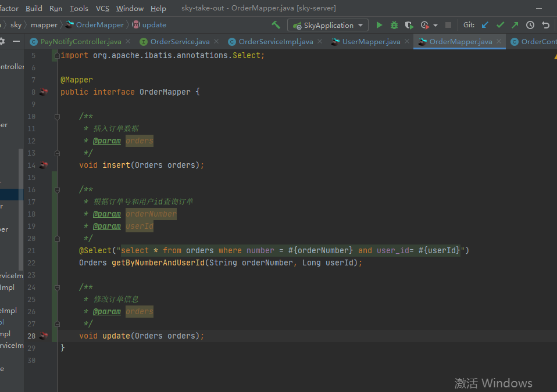Expand the profiler dropdown arrow
Screen dimensions: 557x392
click(x=435, y=26)
